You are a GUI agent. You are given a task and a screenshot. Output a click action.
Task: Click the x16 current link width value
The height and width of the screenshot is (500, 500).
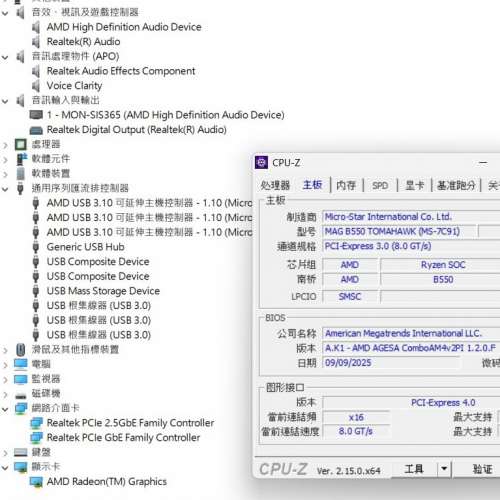coord(356,417)
